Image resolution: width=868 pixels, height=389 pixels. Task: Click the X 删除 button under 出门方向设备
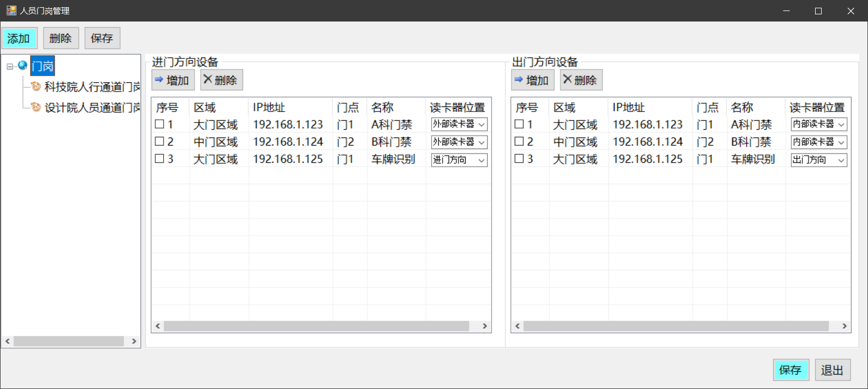tap(581, 80)
